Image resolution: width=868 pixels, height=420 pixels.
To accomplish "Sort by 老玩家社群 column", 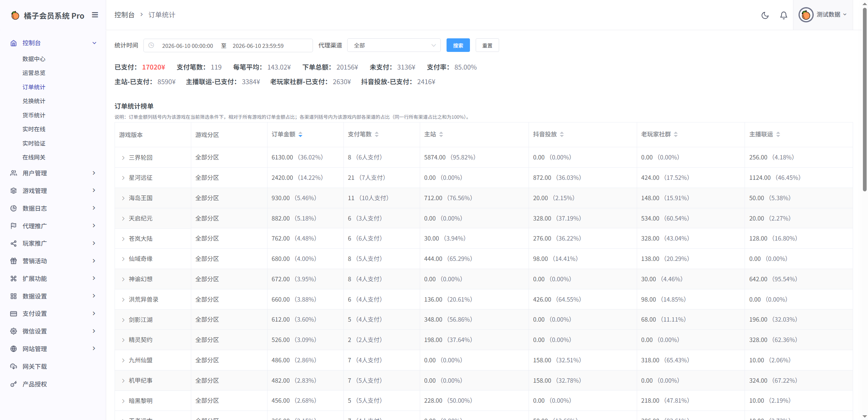I will [676, 134].
